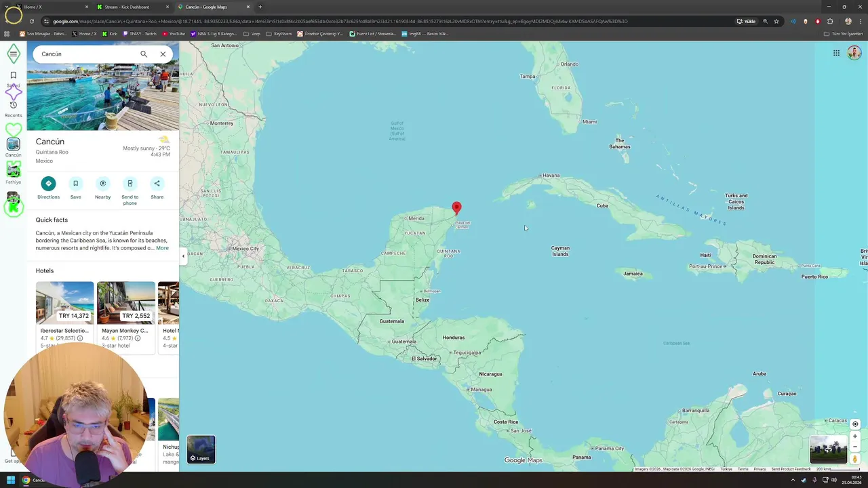868x488 pixels.
Task: Click the Hotels section heading
Action: point(45,270)
